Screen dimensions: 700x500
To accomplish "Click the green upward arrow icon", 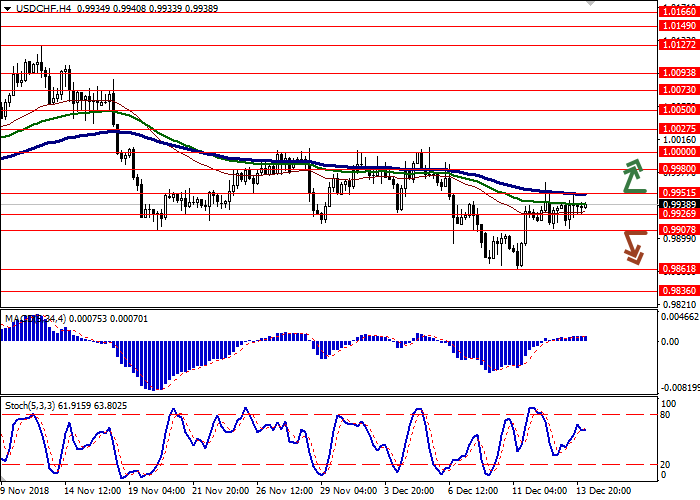I will pos(633,176).
